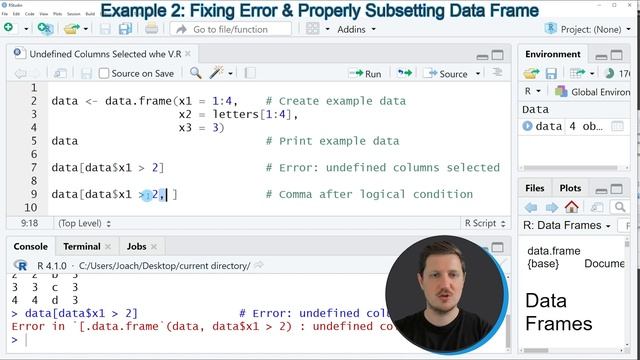Image resolution: width=640 pixels, height=360 pixels.
Task: Click the Run button
Action: (x=365, y=73)
